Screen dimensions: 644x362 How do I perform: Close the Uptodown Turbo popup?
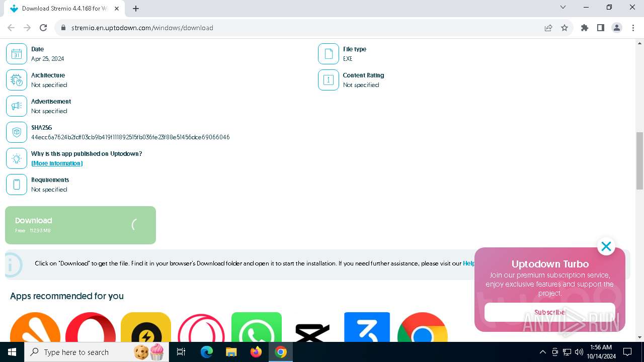point(606,246)
